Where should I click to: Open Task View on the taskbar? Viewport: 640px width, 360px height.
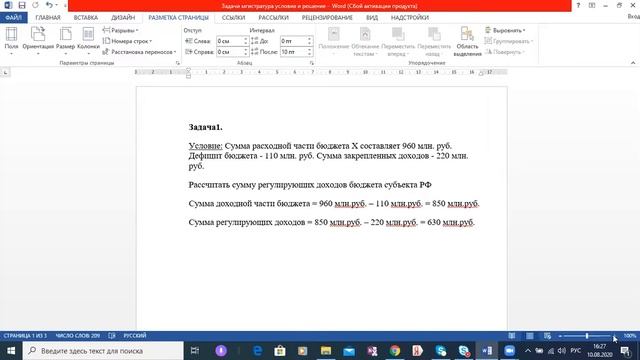pyautogui.click(x=195, y=351)
